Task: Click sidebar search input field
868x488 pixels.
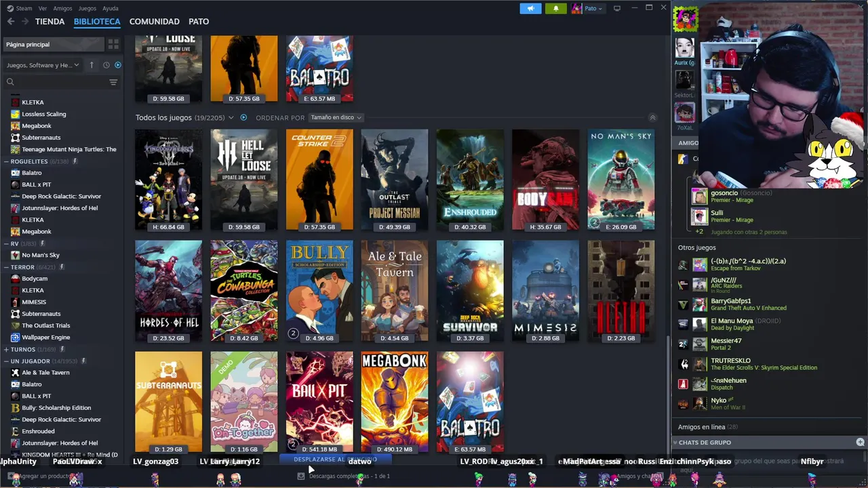Action: [x=61, y=82]
